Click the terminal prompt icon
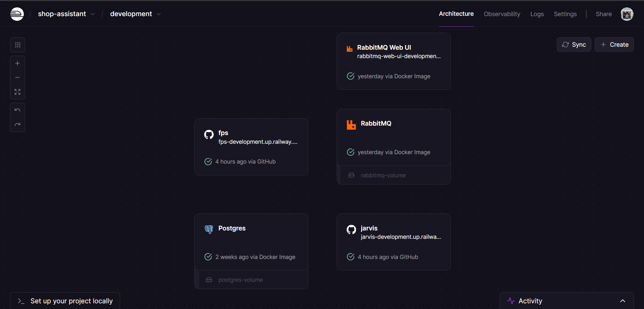Image resolution: width=644 pixels, height=309 pixels. 21,301
